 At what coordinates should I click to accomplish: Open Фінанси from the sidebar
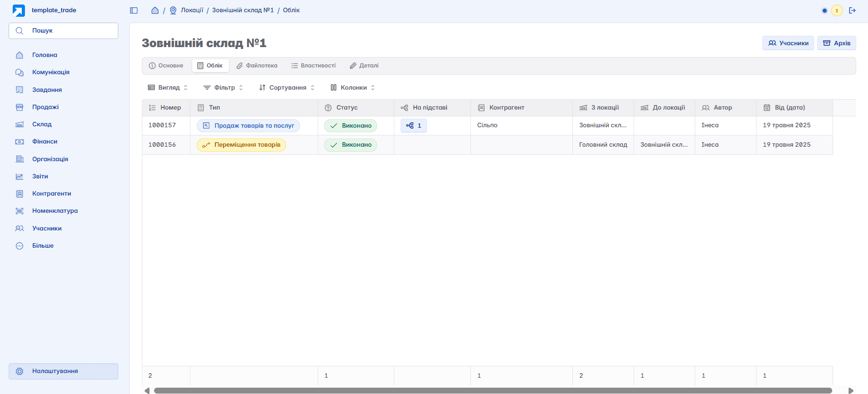[x=63, y=142]
